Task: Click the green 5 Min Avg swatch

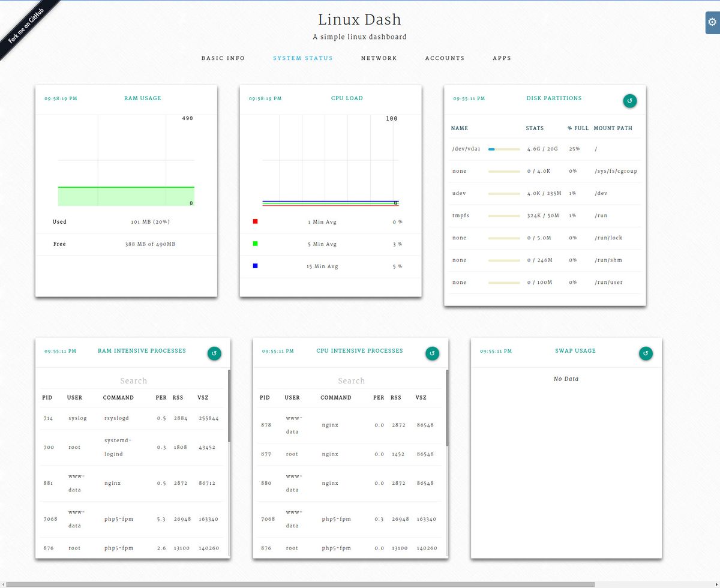Action: pos(256,244)
